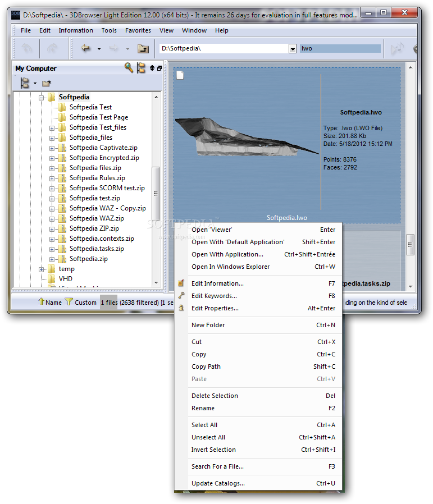This screenshot has width=433, height=504.
Task: Click tree view mode icon under My Computer
Action: point(25,83)
